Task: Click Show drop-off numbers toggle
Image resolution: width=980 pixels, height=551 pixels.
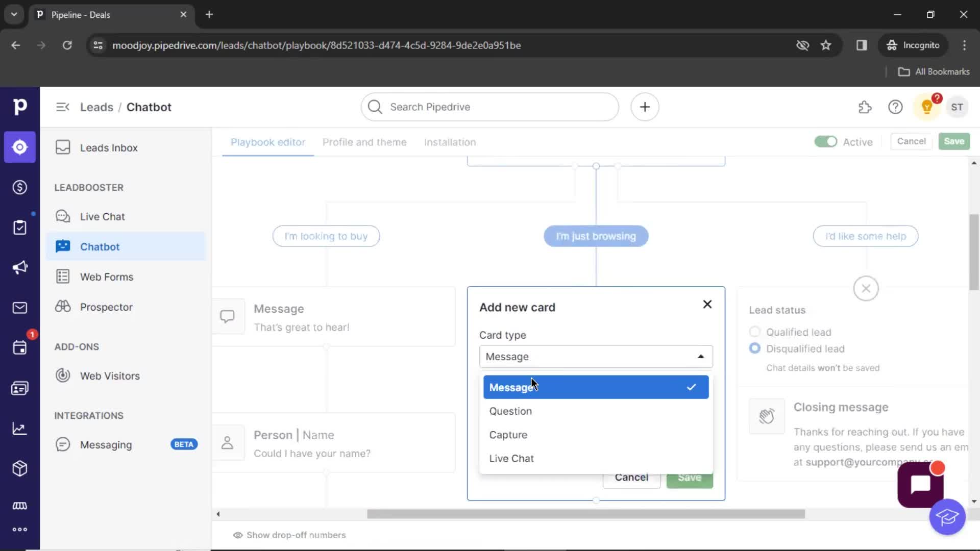Action: click(289, 535)
